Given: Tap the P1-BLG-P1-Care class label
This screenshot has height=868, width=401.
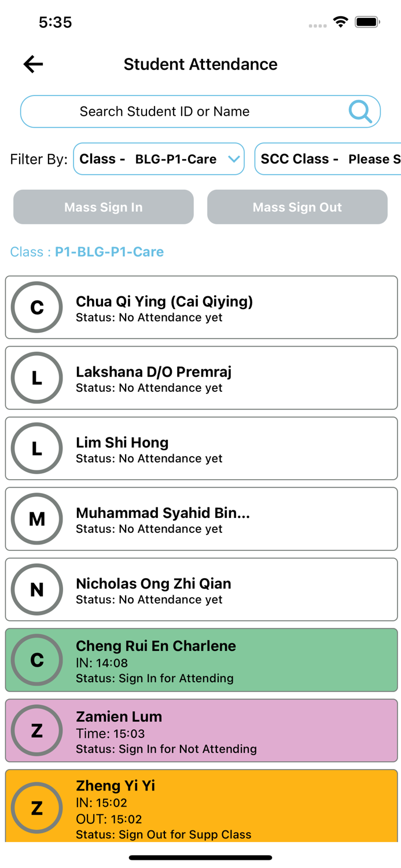Looking at the screenshot, I should (x=109, y=252).
